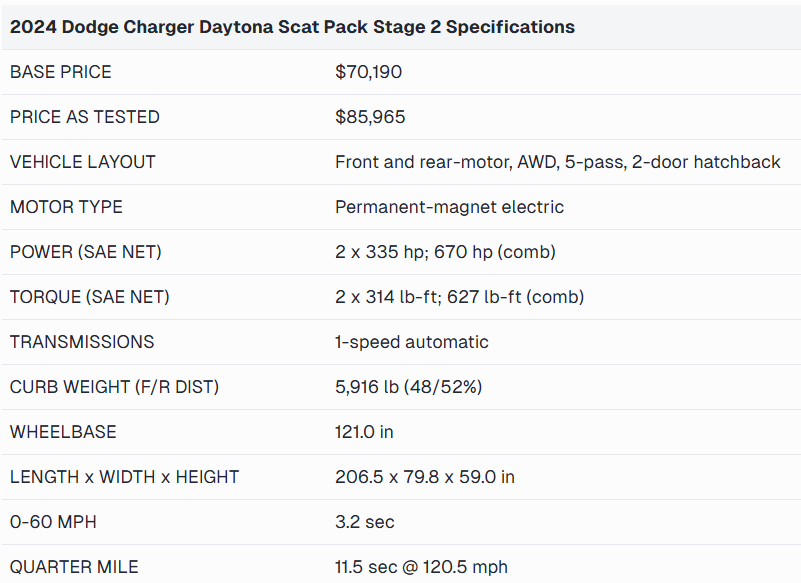Select the CURB WEIGHT (F/R DIST) label
The height and width of the screenshot is (583, 801).
point(114,387)
